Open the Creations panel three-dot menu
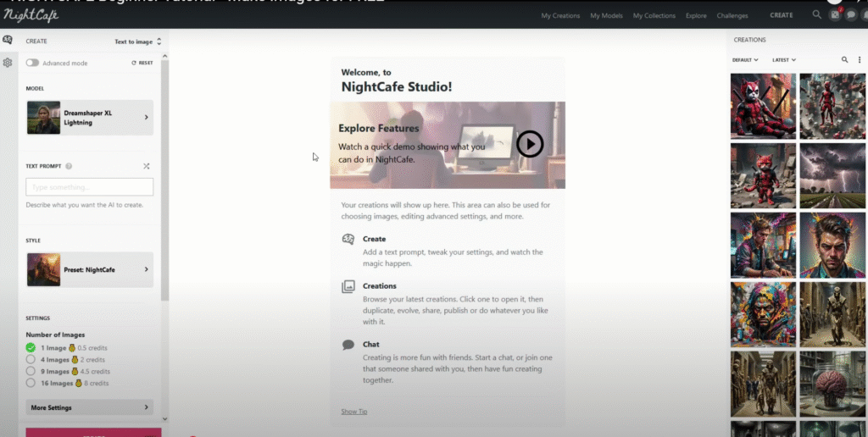Image resolution: width=868 pixels, height=437 pixels. pyautogui.click(x=860, y=60)
